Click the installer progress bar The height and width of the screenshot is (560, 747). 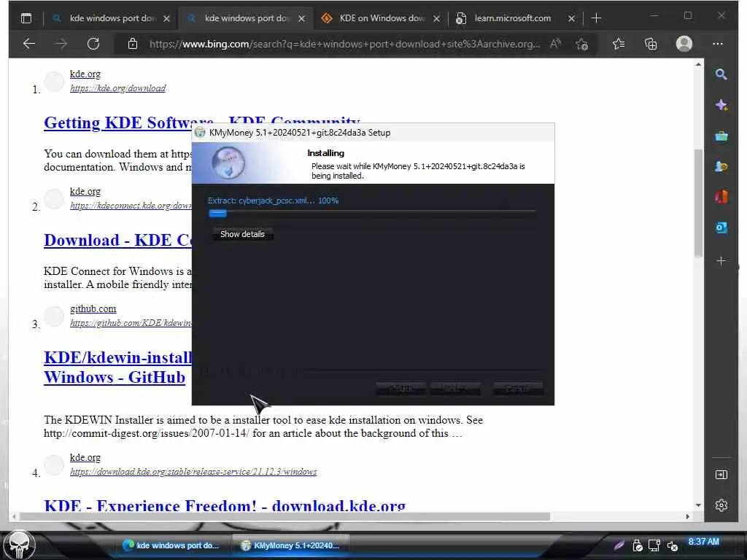click(x=372, y=213)
